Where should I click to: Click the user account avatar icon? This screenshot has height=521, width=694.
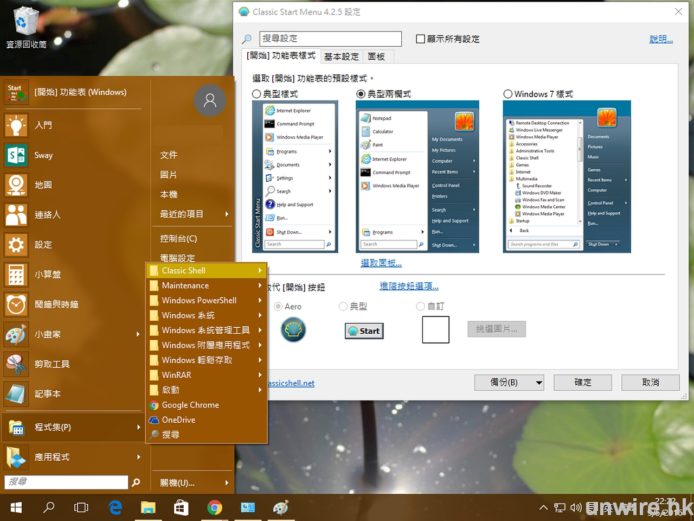(210, 101)
